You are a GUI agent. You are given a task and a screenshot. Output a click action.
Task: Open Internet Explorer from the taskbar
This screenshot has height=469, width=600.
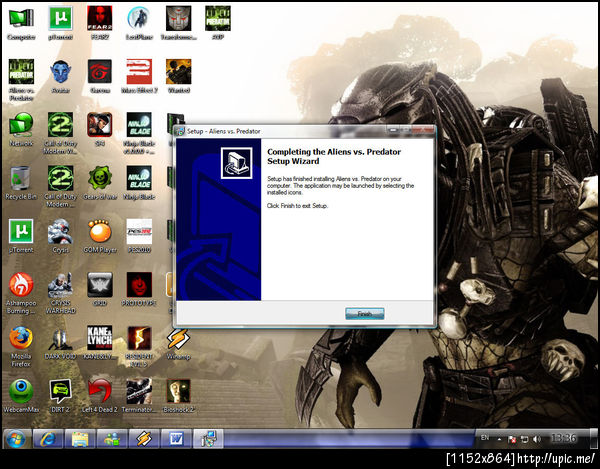coord(48,439)
